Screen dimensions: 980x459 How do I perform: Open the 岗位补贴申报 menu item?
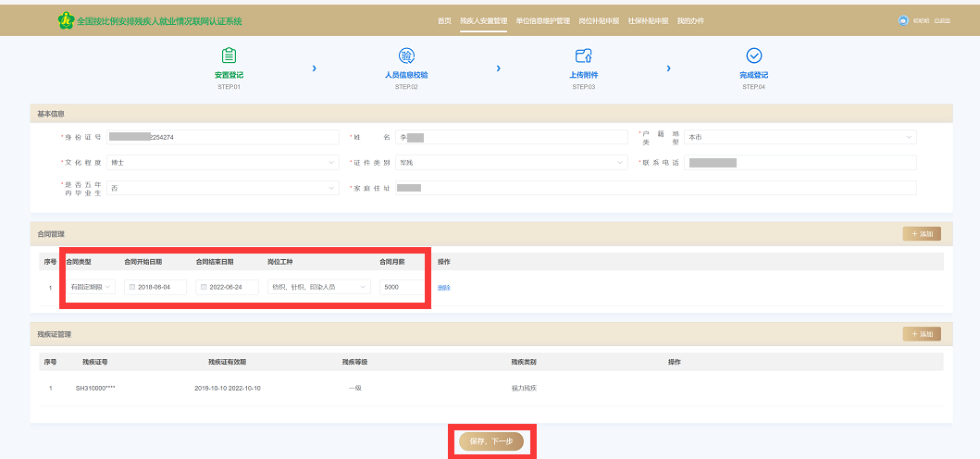(x=599, y=20)
